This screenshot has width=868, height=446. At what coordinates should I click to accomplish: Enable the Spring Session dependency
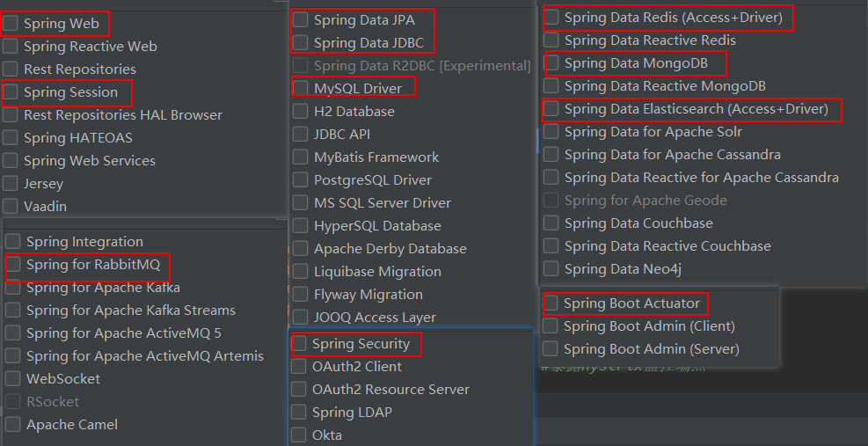point(11,92)
